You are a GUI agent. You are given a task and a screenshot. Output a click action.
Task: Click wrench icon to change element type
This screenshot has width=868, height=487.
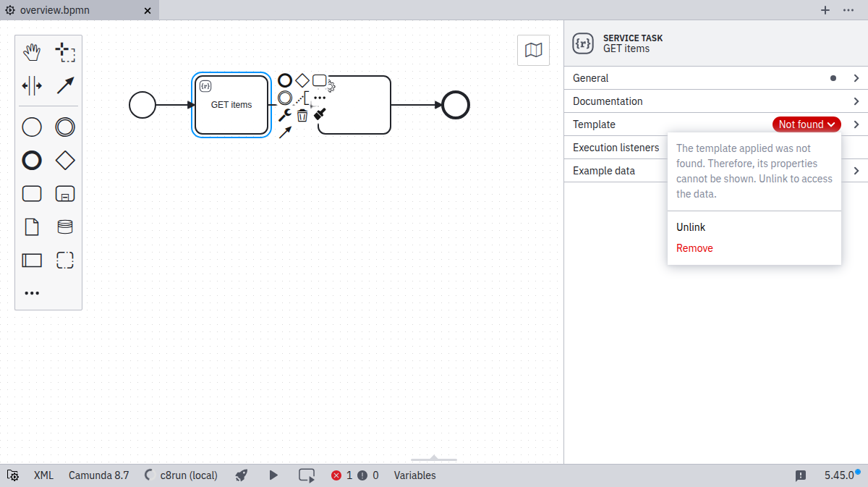point(284,115)
